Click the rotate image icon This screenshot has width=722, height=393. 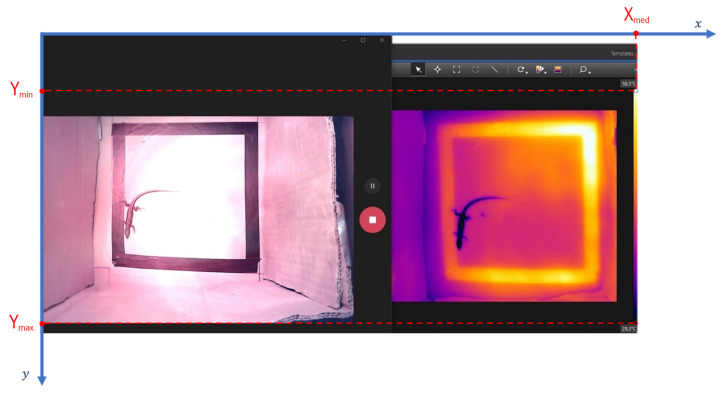(520, 70)
